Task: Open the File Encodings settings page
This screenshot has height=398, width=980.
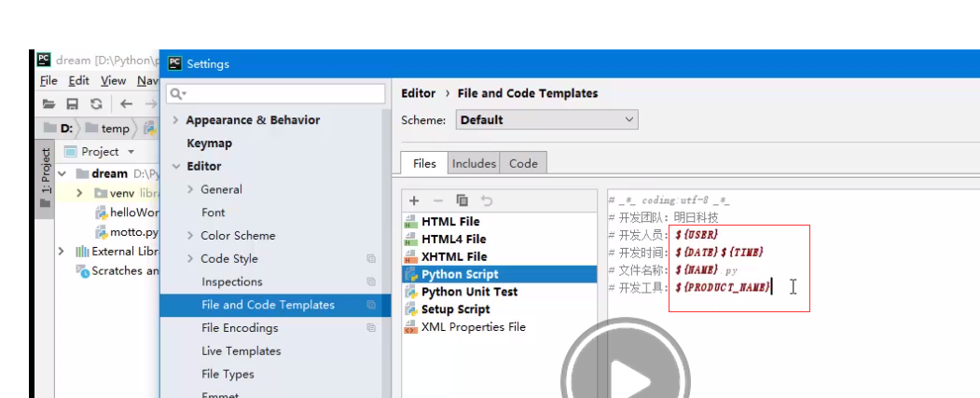Action: [240, 328]
